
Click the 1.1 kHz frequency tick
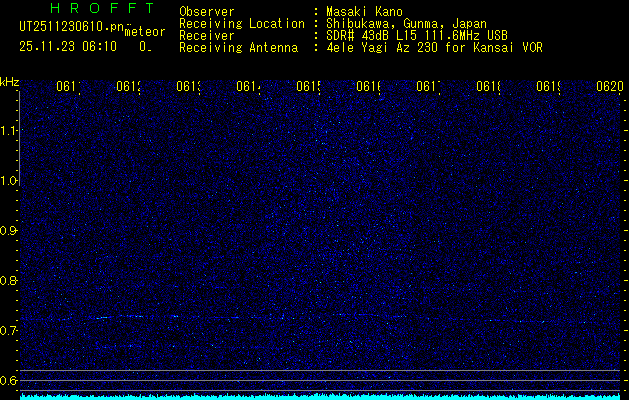[x=9, y=131]
